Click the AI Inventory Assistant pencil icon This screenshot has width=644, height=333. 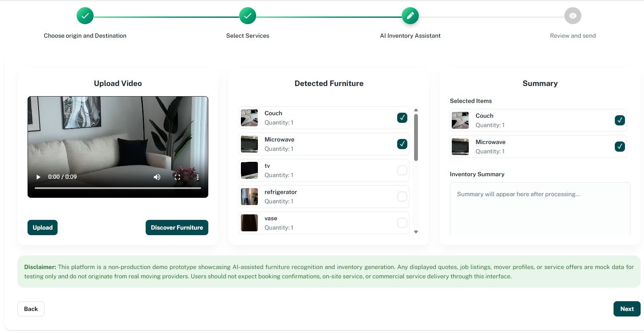pos(410,16)
